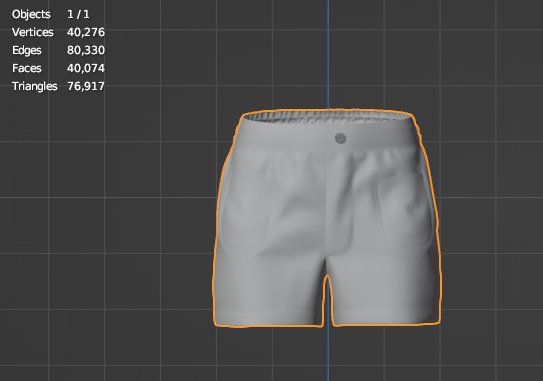Click the 'Objects' statistics label
The image size is (543, 381).
31,15
